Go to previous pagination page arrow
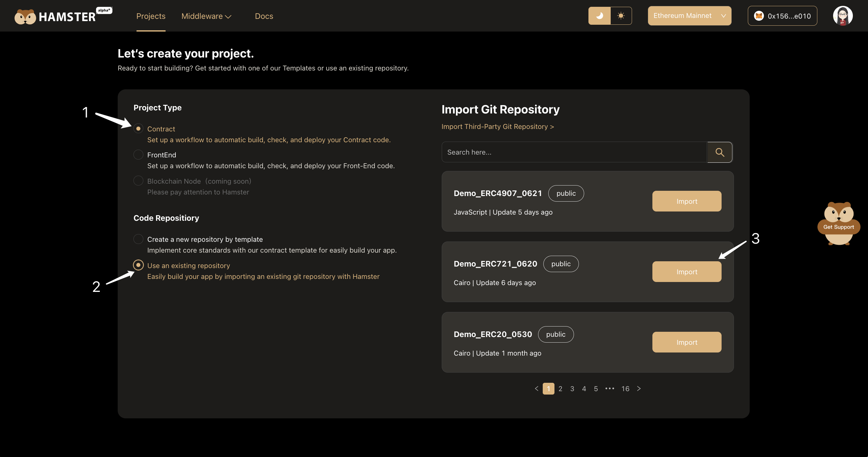 point(537,389)
